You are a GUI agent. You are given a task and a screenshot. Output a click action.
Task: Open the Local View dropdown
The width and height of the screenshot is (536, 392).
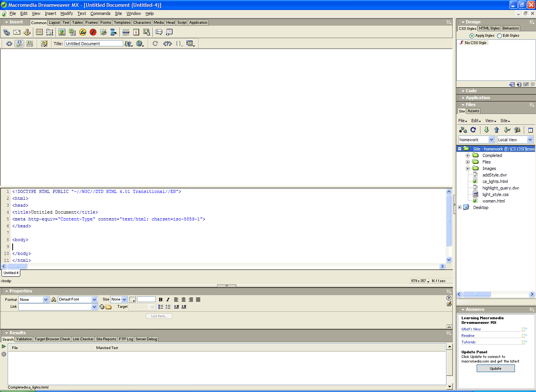pos(530,140)
